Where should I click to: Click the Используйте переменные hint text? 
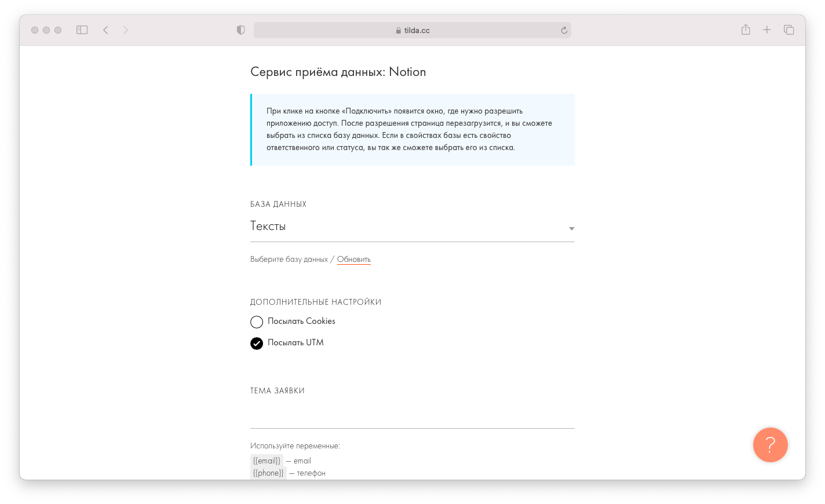pyautogui.click(x=295, y=446)
